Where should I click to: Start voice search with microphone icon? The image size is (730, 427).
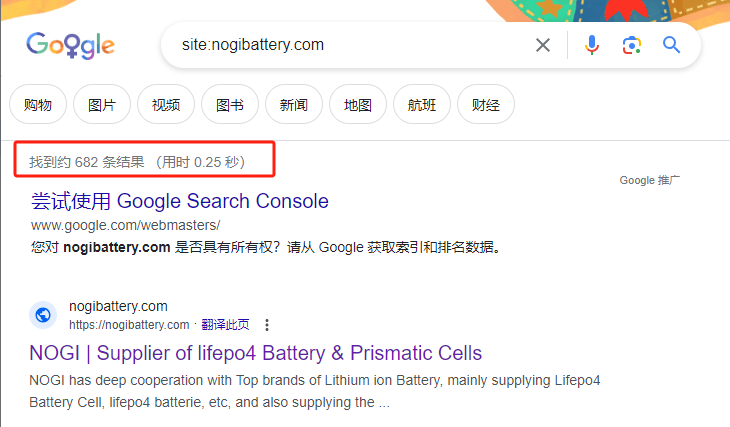coord(592,45)
